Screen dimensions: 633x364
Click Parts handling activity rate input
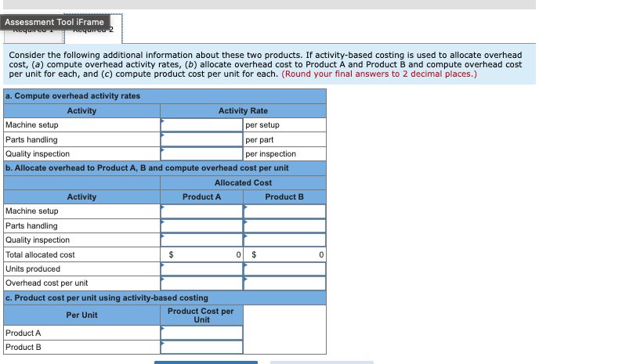click(x=201, y=139)
